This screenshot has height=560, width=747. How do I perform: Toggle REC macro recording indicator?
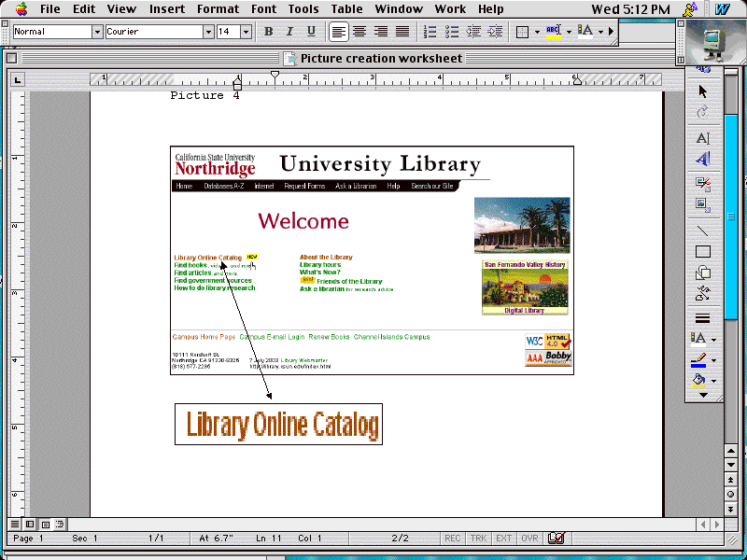(452, 539)
